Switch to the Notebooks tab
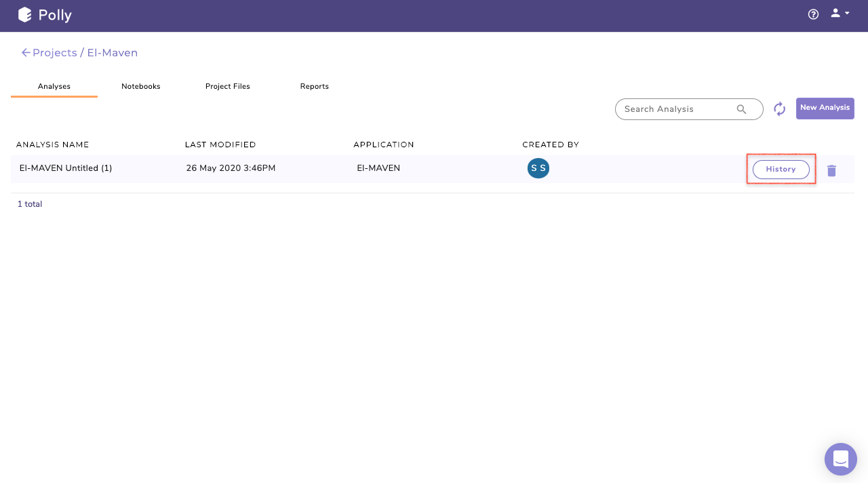868x483 pixels. click(x=141, y=86)
